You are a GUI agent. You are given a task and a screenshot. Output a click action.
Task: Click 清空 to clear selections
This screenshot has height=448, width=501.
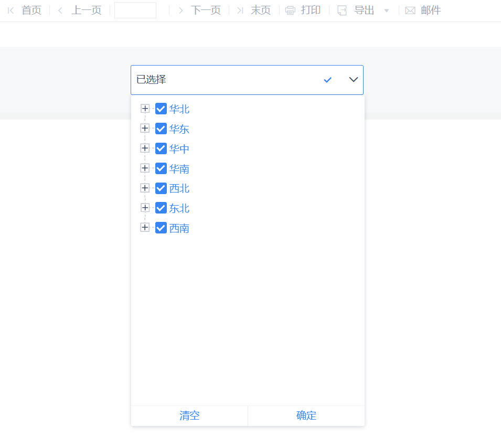tap(189, 415)
